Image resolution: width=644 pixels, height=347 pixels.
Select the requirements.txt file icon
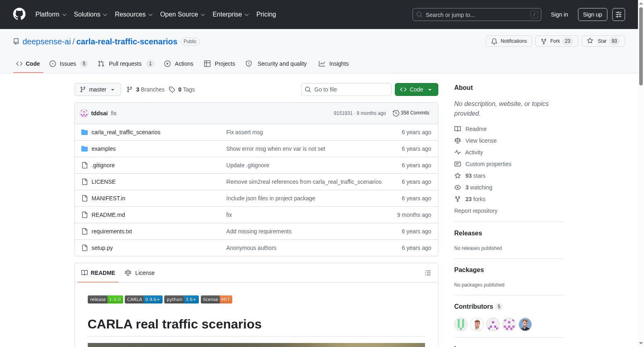85,231
